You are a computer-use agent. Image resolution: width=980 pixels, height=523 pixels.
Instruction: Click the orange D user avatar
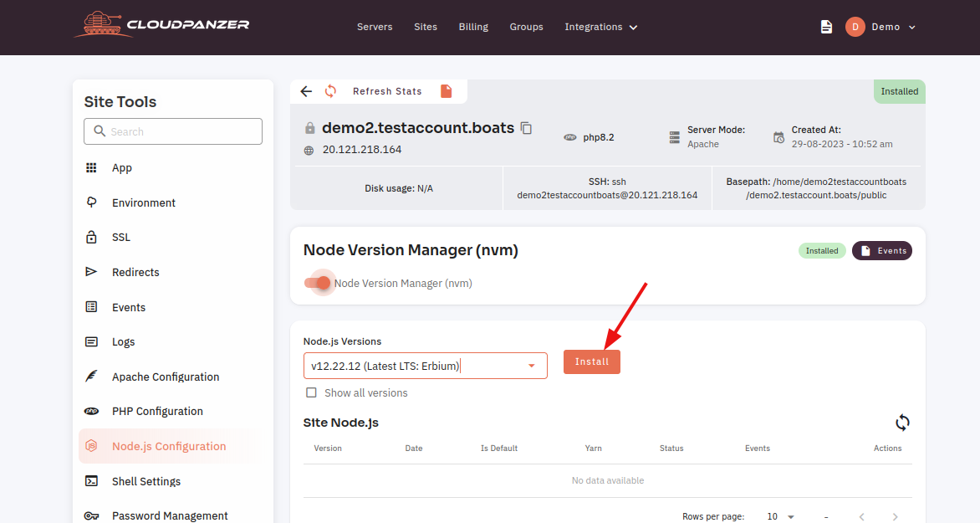[x=855, y=27]
